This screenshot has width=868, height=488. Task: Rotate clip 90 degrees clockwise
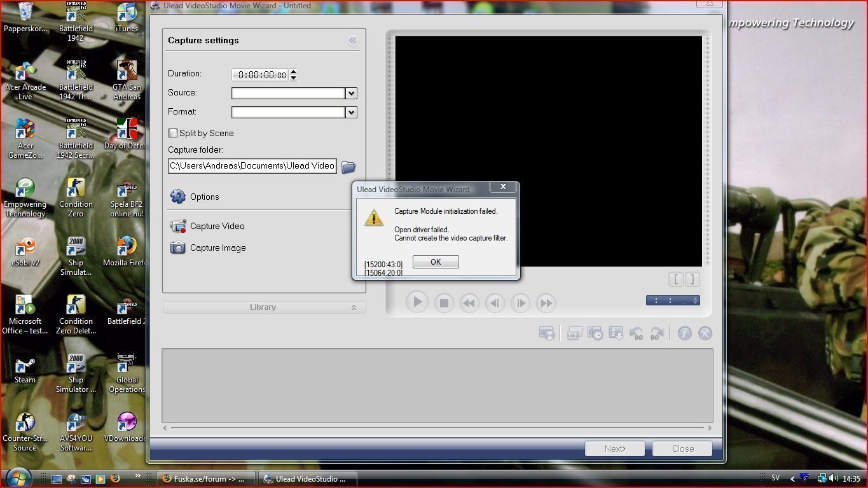point(657,333)
